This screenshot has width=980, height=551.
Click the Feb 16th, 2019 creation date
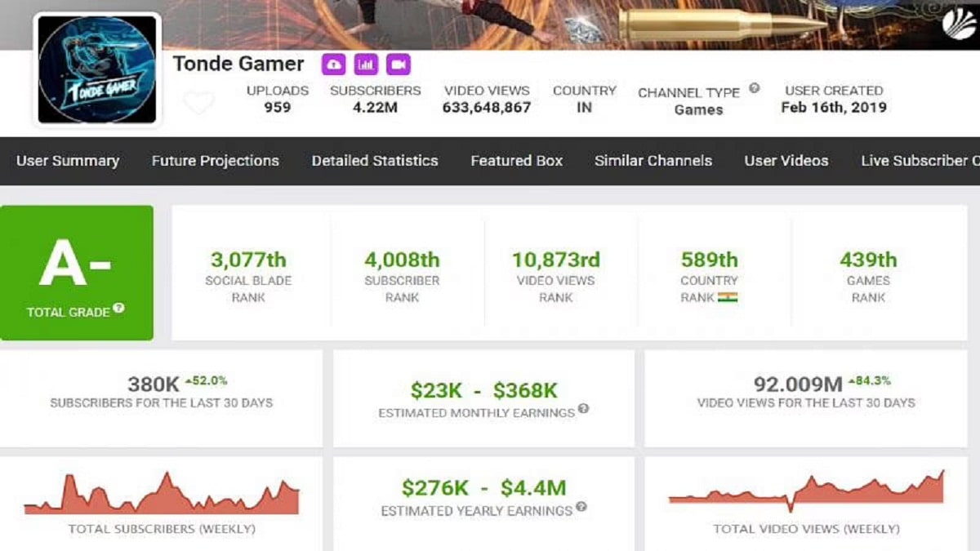point(834,107)
